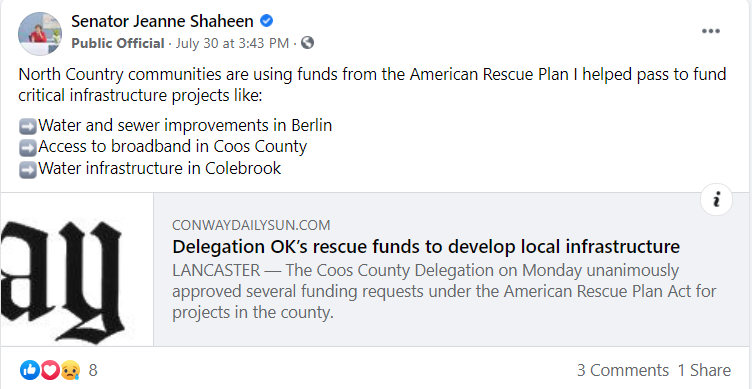Open the Senator Jeanne Shaheen name link
The image size is (752, 389).
coord(162,21)
